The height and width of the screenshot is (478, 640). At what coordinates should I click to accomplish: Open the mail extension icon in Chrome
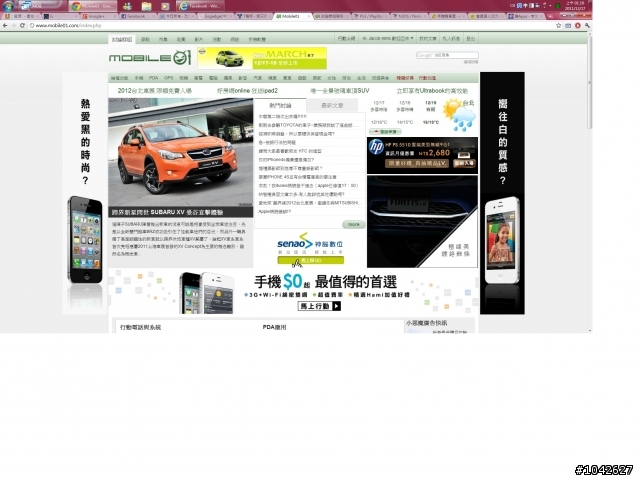(x=568, y=25)
